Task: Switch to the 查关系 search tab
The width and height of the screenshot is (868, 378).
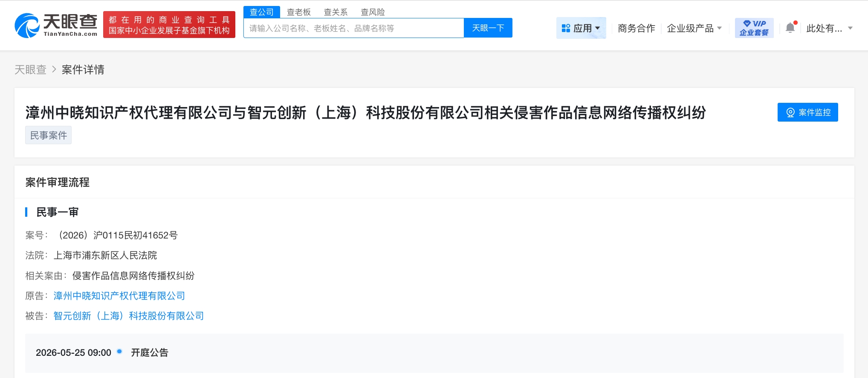Action: 336,12
